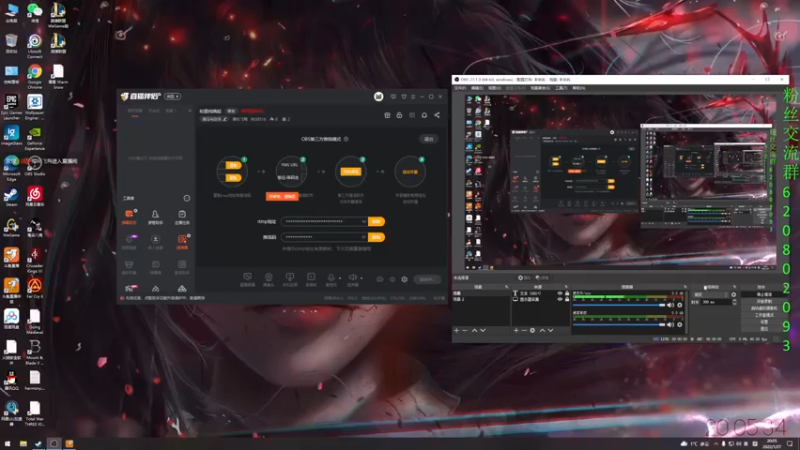Open source properties gear below OBS sources list
Image resolution: width=800 pixels, height=450 pixels.
[x=532, y=331]
